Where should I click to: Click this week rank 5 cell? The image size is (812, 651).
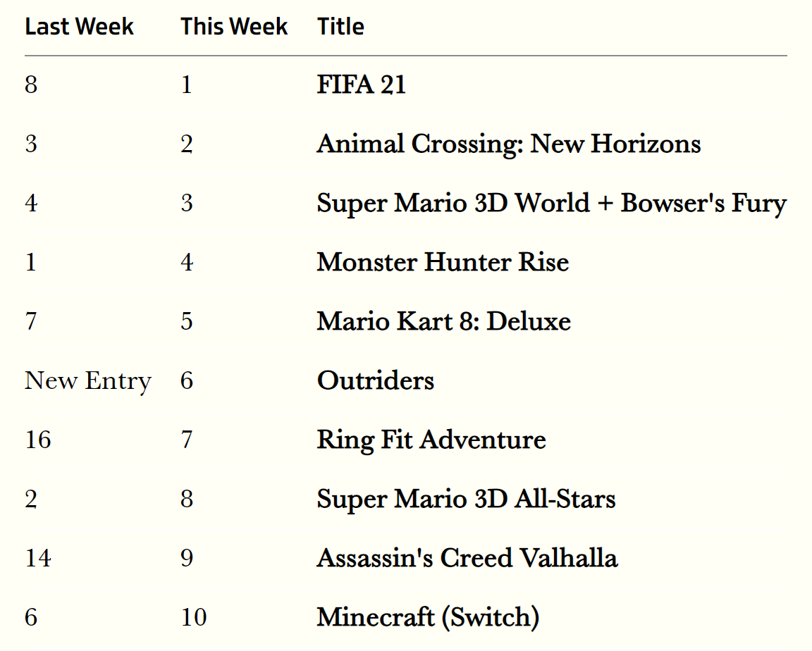[186, 321]
